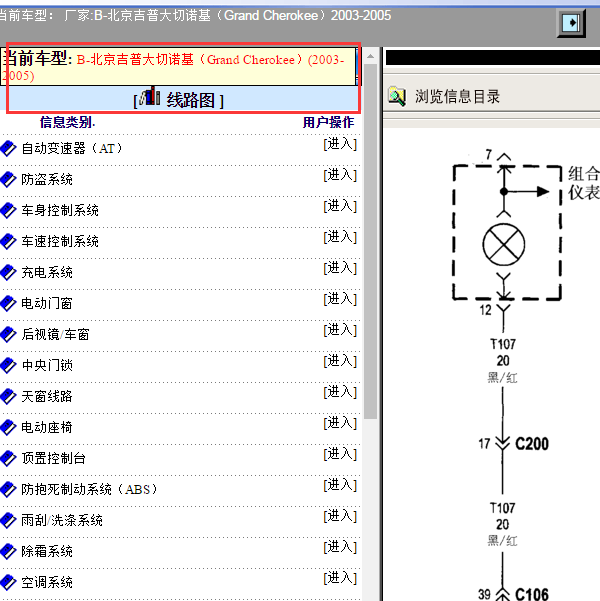The image size is (600, 601).
Task: Click 进入 for 中央门锁
Action: (x=340, y=362)
